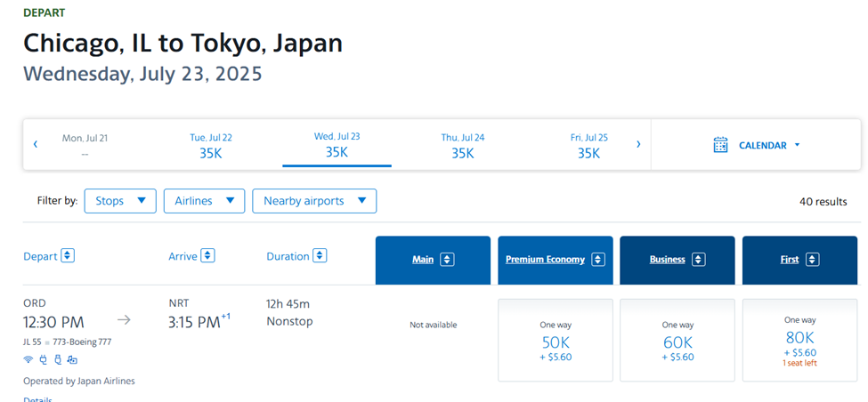Click the in-flight entertainment amenity icon

pyautogui.click(x=72, y=359)
